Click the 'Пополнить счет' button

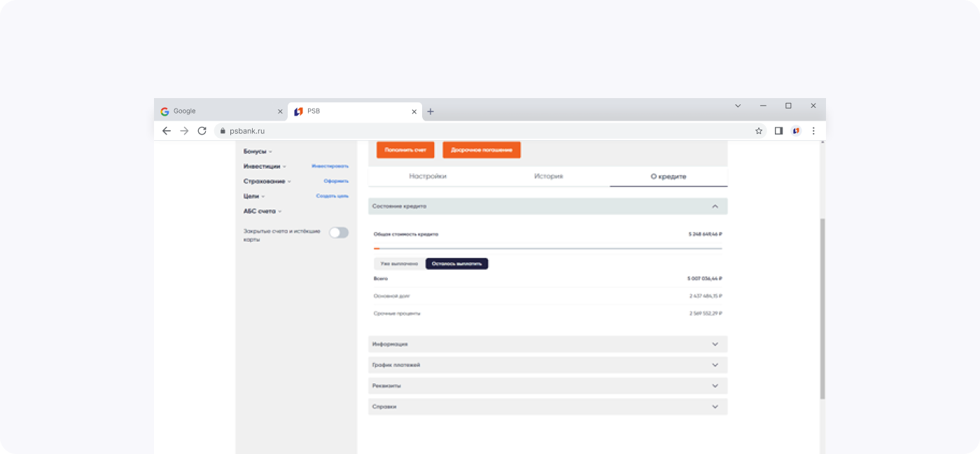tap(405, 150)
